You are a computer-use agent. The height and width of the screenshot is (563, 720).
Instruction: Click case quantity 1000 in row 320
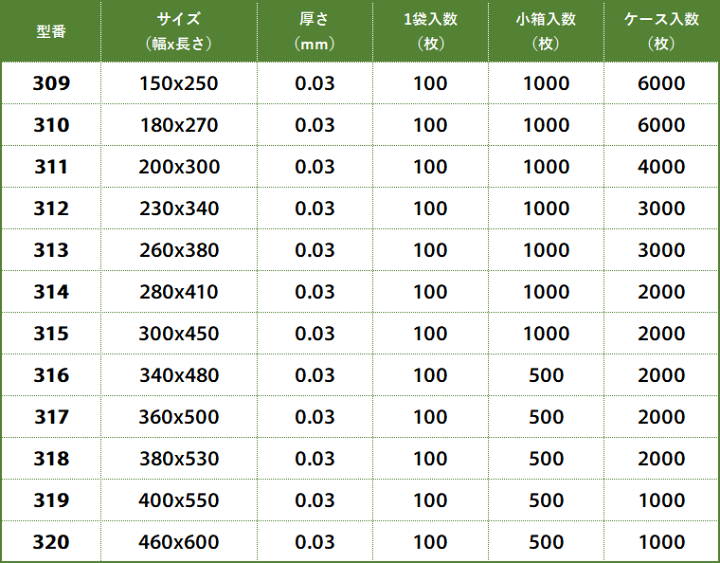(x=661, y=542)
